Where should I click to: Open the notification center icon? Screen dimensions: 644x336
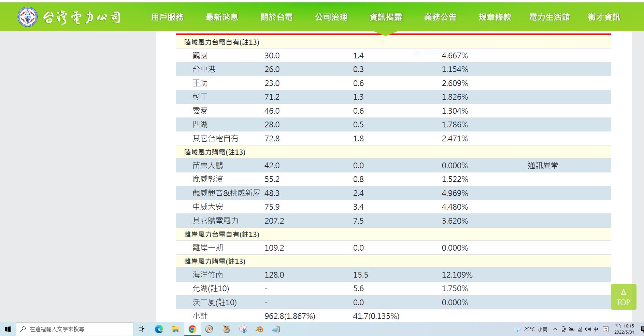(x=642, y=329)
